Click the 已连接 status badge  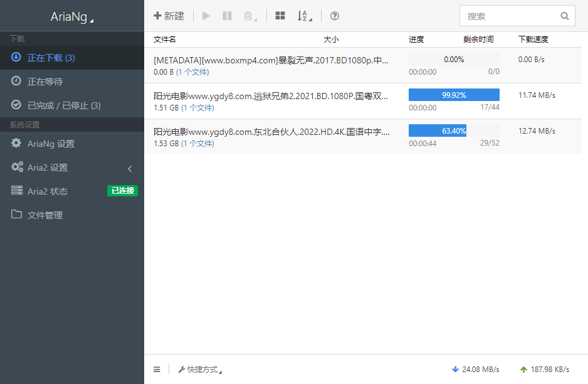(x=122, y=191)
